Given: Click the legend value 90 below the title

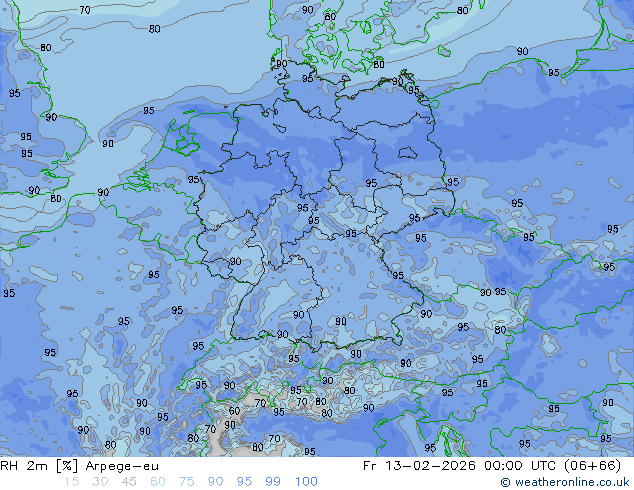Looking at the screenshot, I should click(x=215, y=482).
